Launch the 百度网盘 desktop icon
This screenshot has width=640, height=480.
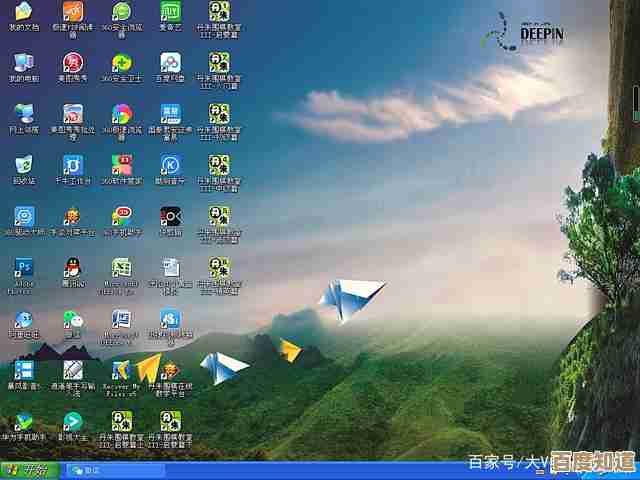tap(170, 62)
